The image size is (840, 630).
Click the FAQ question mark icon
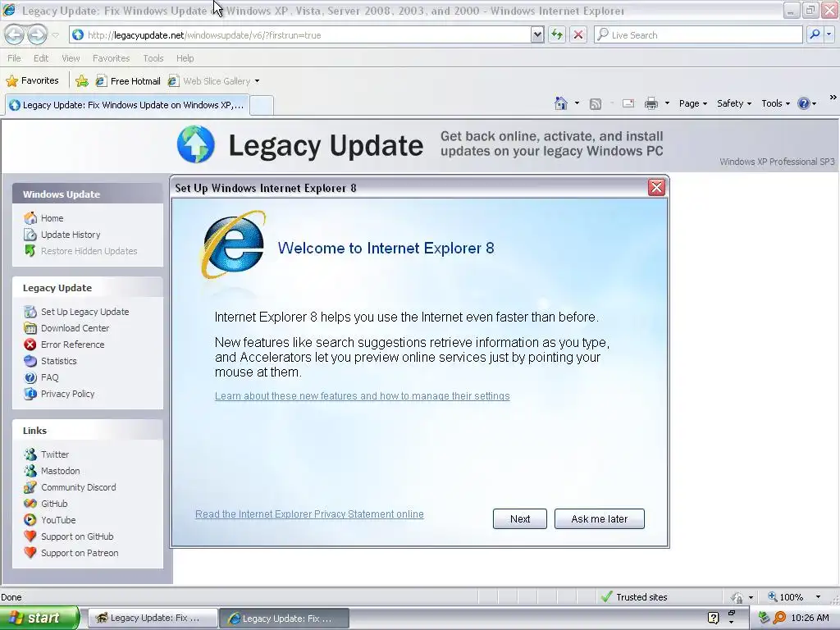point(30,377)
